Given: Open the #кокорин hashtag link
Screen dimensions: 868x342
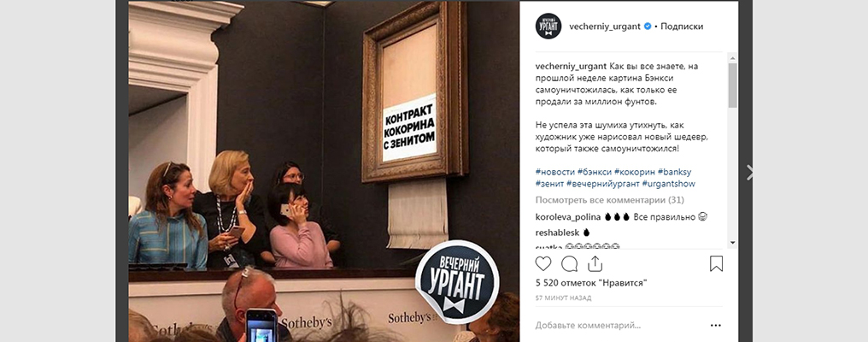Looking at the screenshot, I should point(648,172).
